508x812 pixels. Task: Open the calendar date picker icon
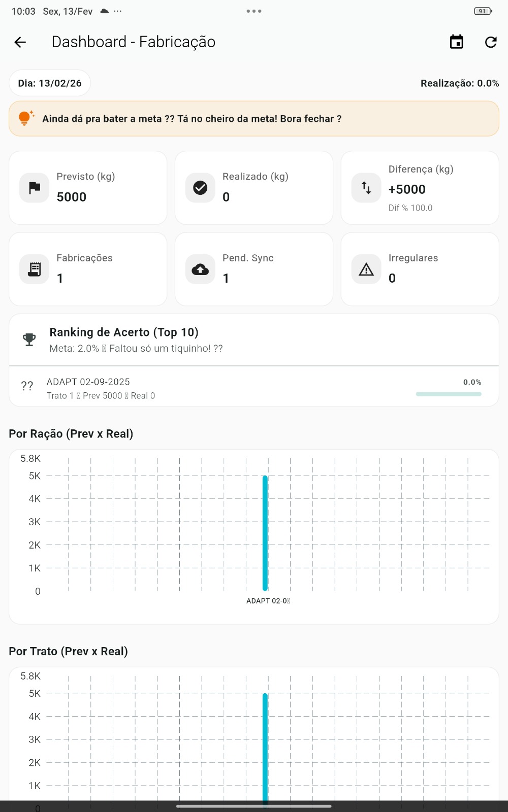[x=457, y=42]
